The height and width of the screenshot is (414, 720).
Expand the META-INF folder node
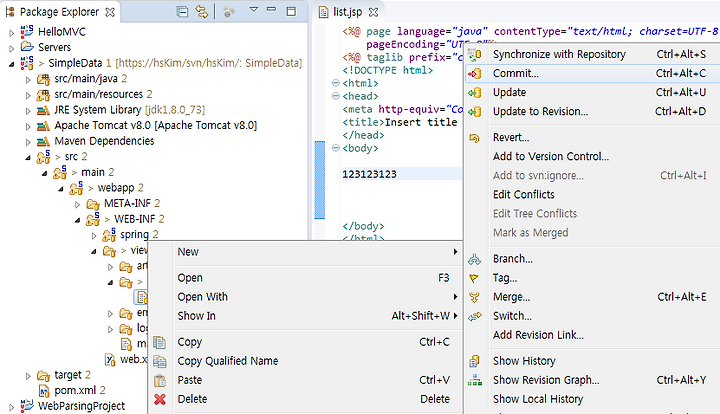tap(78, 204)
